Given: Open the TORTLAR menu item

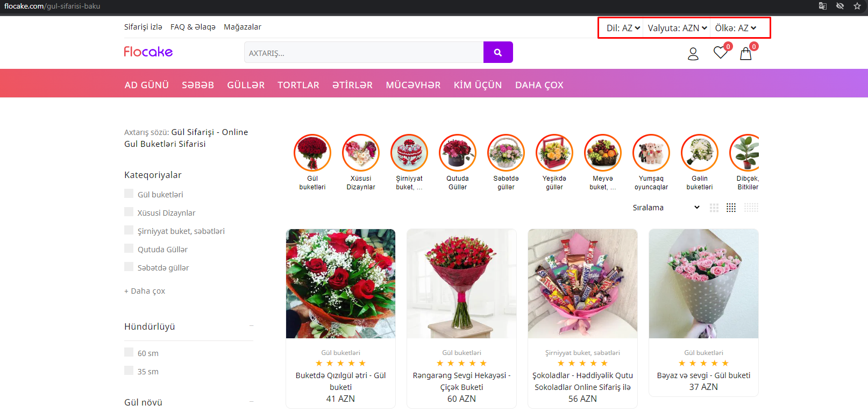Looking at the screenshot, I should point(298,85).
